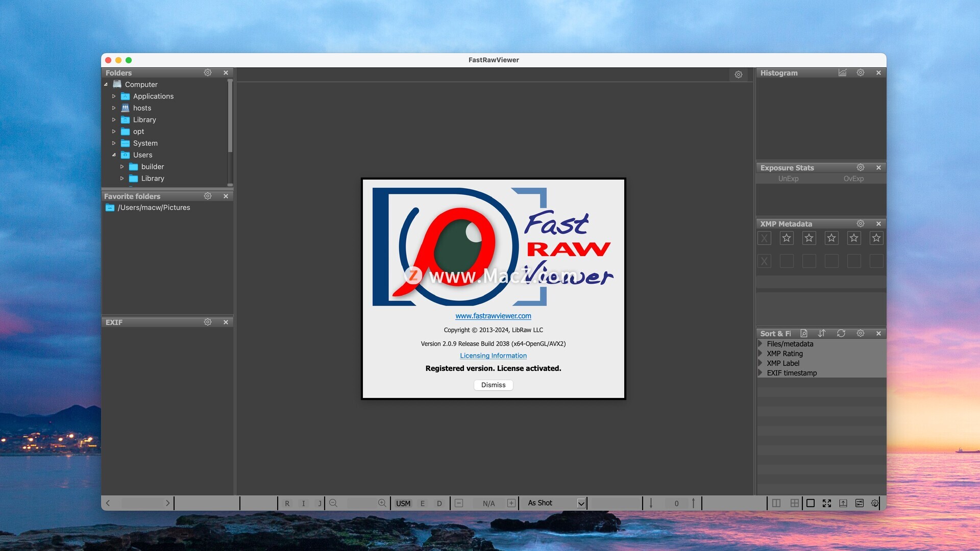Screen dimensions: 980x551
Task: Click refresh icon in Sort & Fi panel
Action: click(841, 333)
